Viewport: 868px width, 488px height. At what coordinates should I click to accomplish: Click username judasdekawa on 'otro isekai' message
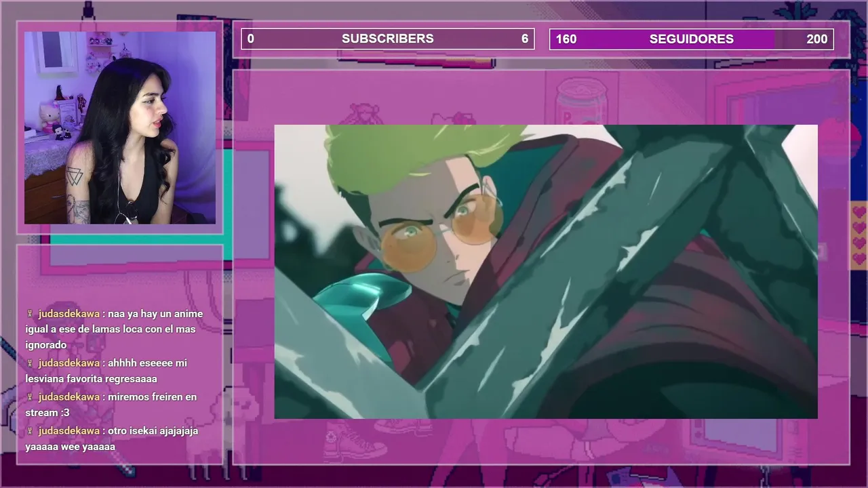[69, 431]
